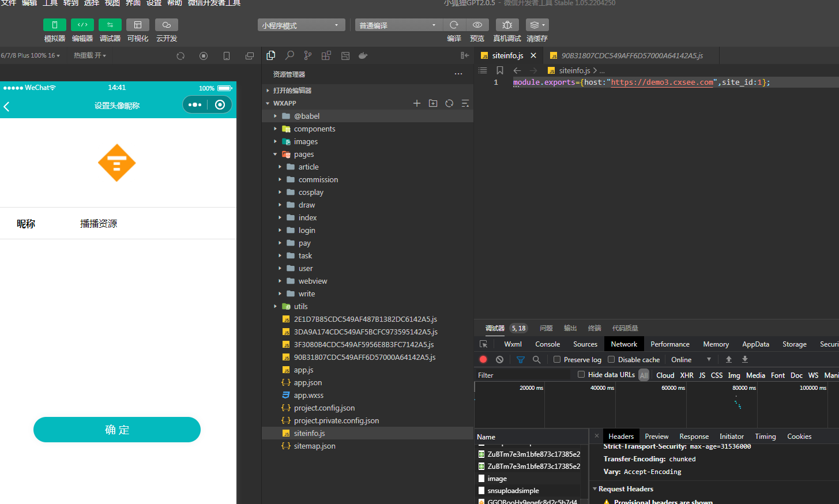Click the clear cache layers icon
The height and width of the screenshot is (504, 839).
tap(537, 25)
